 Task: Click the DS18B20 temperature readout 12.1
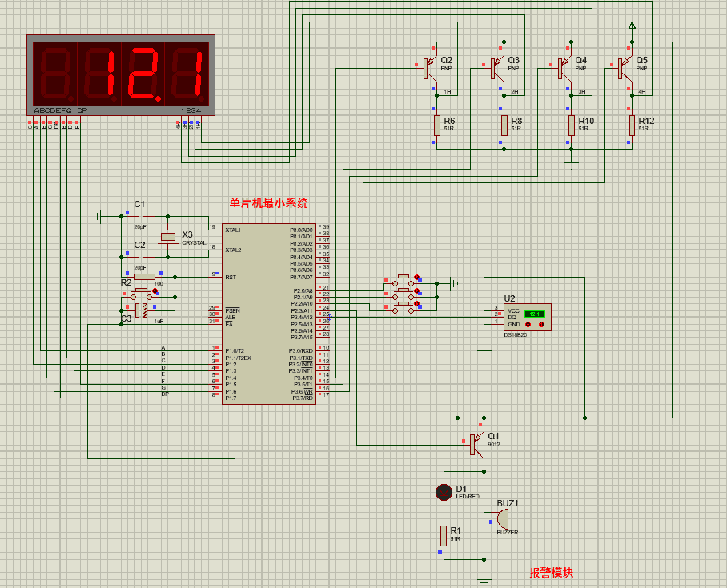pyautogui.click(x=535, y=314)
